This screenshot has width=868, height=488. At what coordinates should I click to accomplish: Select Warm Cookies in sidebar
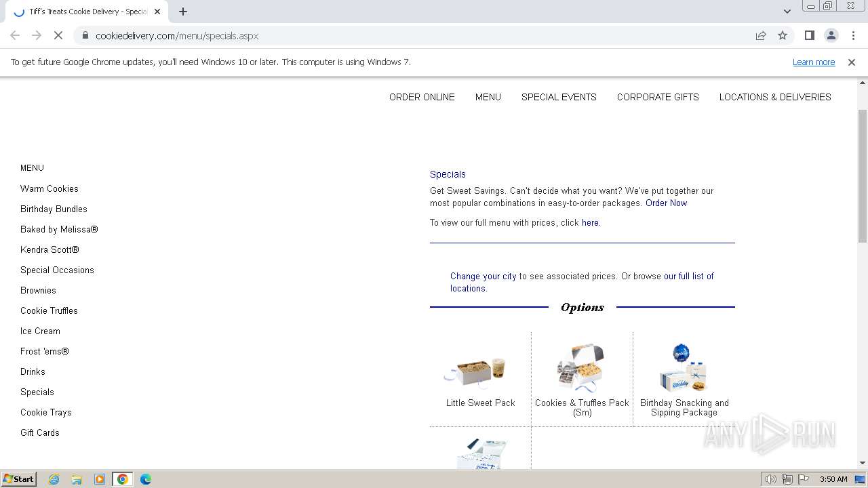[50, 188]
